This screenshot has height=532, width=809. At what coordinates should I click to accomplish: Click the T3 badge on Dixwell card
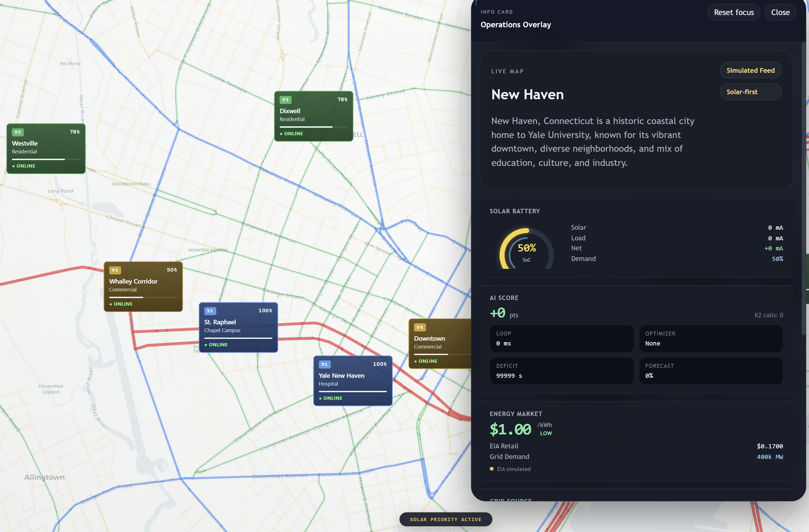285,100
